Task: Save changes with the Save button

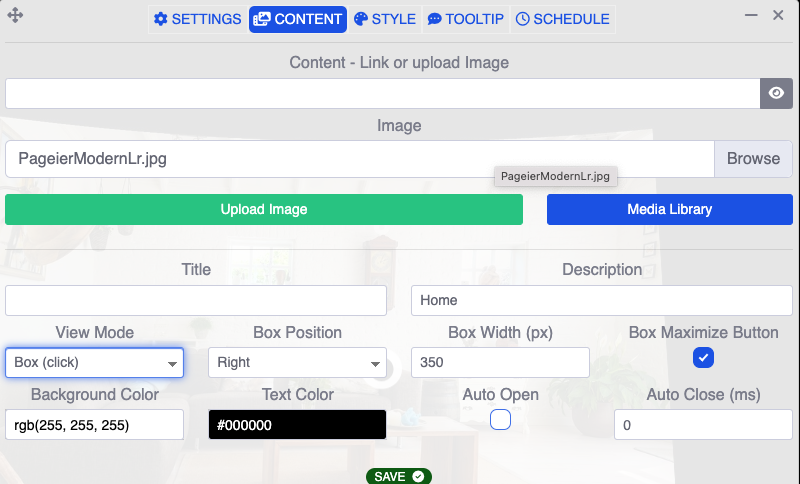Action: click(398, 476)
